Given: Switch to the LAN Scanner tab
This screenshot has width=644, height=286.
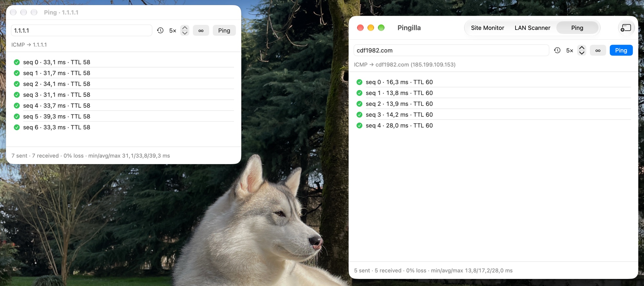Looking at the screenshot, I should [x=532, y=28].
